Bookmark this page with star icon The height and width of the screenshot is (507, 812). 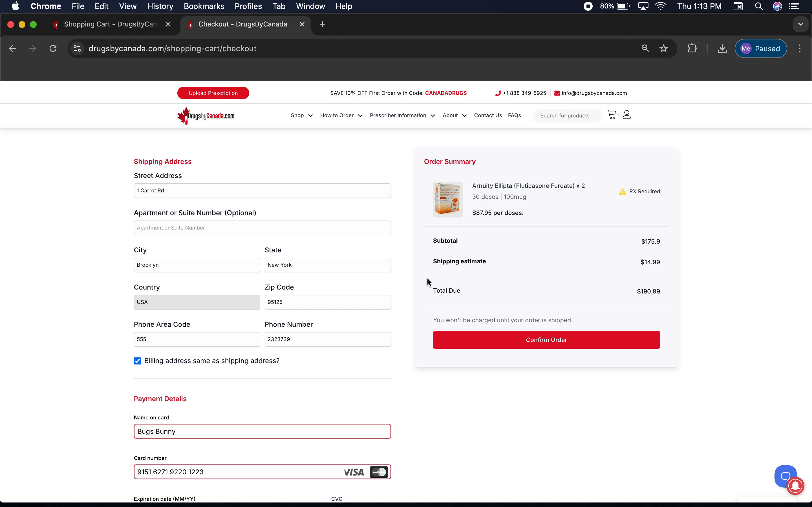(x=663, y=49)
